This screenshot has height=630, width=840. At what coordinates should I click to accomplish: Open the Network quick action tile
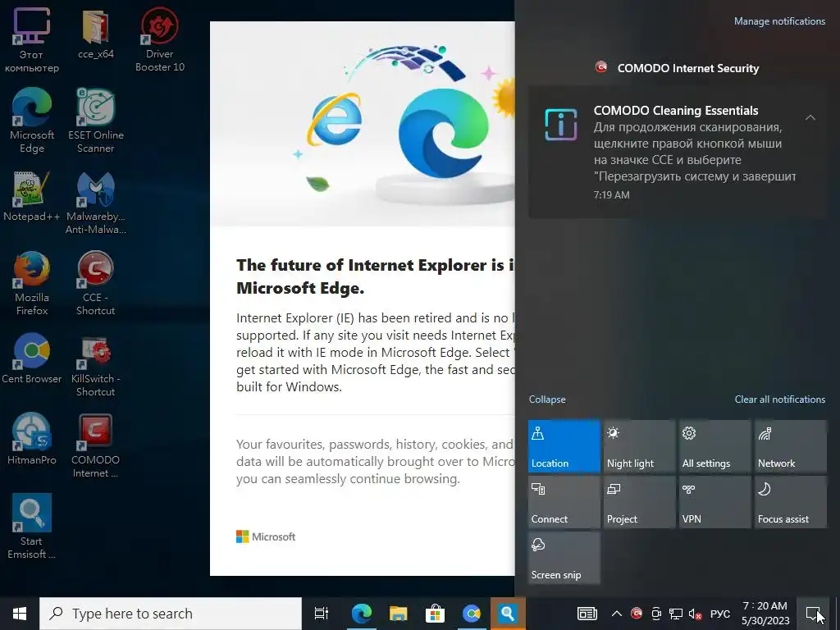point(791,446)
